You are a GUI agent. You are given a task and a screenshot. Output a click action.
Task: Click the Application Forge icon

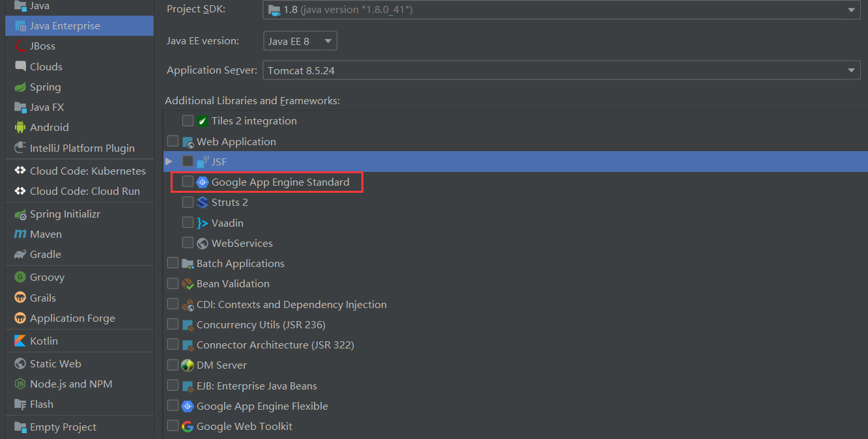tap(20, 319)
